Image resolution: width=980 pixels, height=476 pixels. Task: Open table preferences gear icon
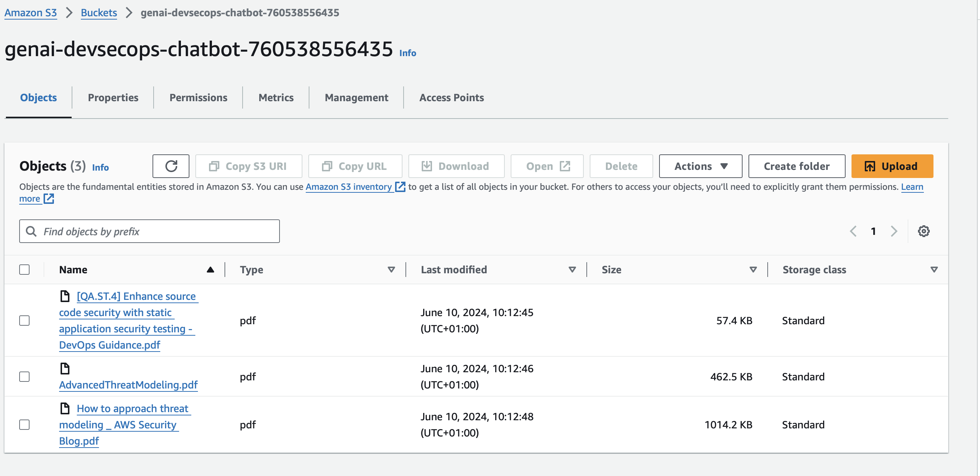(923, 231)
